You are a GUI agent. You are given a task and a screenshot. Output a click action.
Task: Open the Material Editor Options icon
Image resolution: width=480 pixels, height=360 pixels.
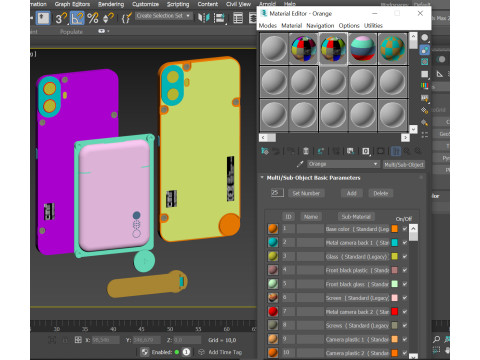(x=425, y=110)
